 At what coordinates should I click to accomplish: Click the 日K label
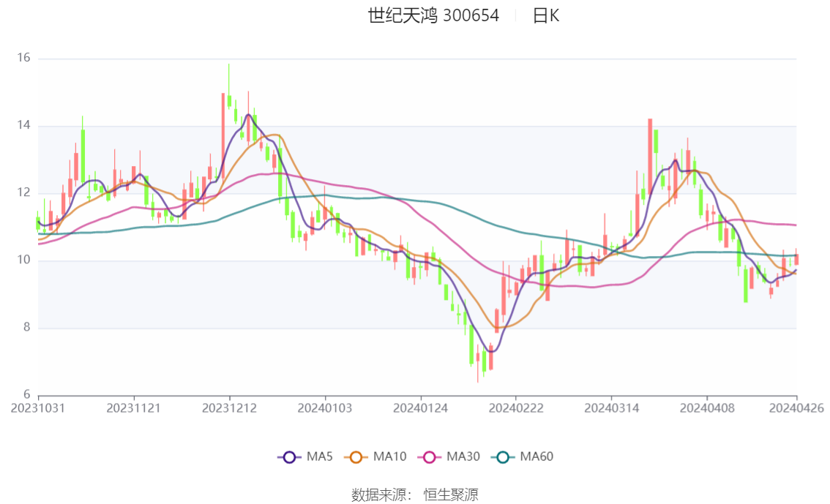point(546,16)
